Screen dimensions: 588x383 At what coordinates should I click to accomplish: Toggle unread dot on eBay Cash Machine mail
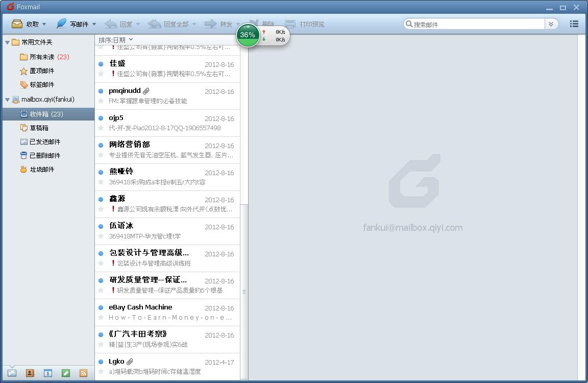click(x=101, y=307)
